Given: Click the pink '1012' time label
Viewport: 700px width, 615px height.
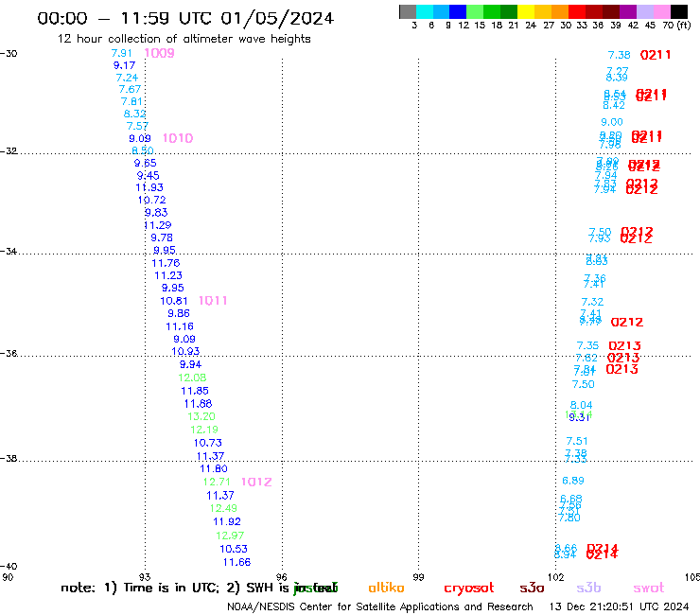Looking at the screenshot, I should (256, 482).
